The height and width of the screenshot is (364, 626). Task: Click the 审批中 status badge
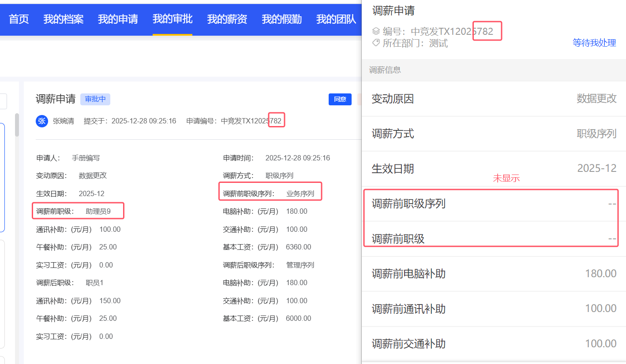(95, 99)
